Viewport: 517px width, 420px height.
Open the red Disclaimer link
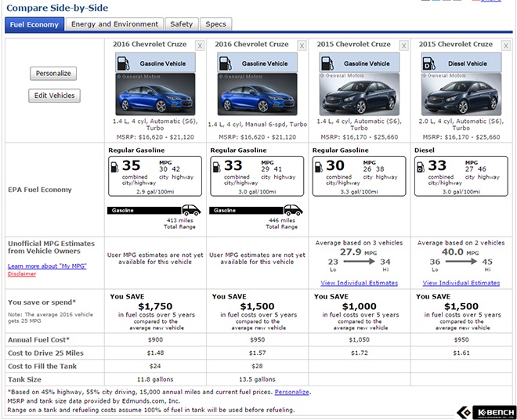[x=22, y=273]
